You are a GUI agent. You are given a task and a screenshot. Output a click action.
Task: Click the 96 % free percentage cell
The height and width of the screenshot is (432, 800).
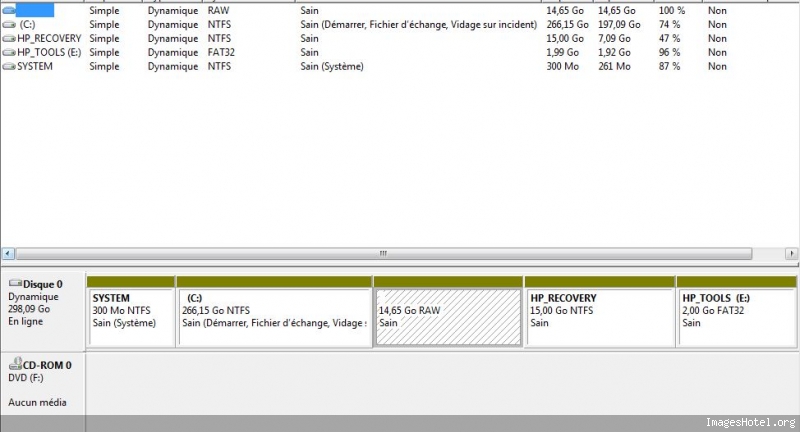click(669, 52)
